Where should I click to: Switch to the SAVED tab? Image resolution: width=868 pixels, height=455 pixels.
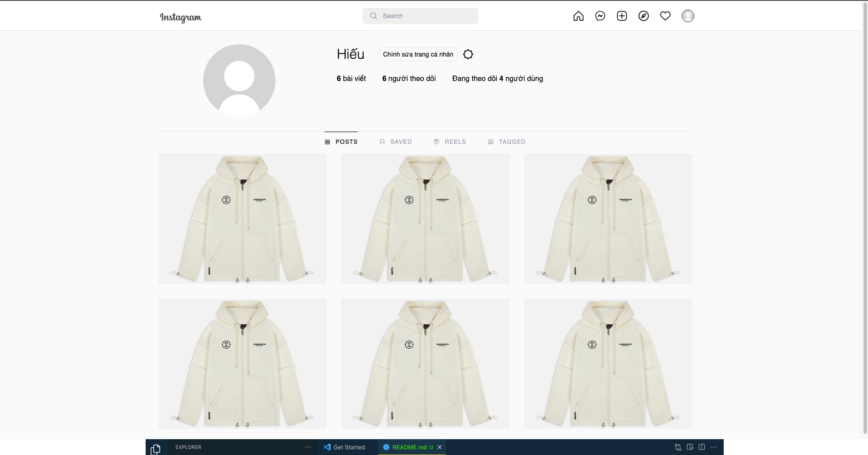(396, 142)
